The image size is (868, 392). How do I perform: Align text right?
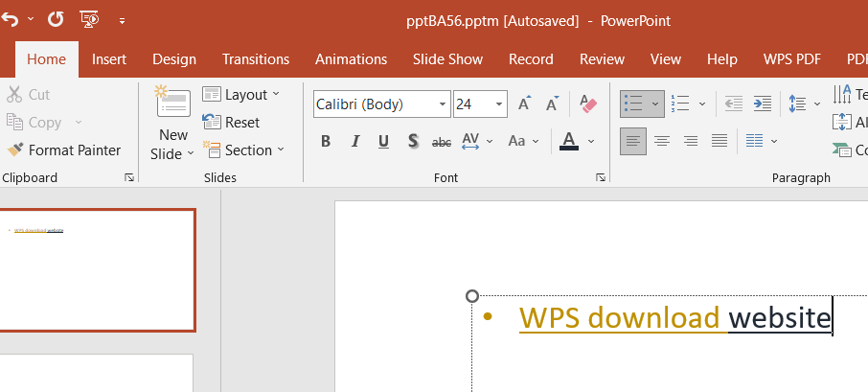691,141
